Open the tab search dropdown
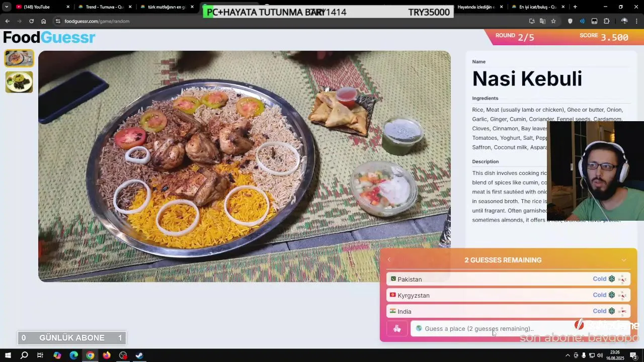This screenshot has height=362, width=644. [6, 7]
